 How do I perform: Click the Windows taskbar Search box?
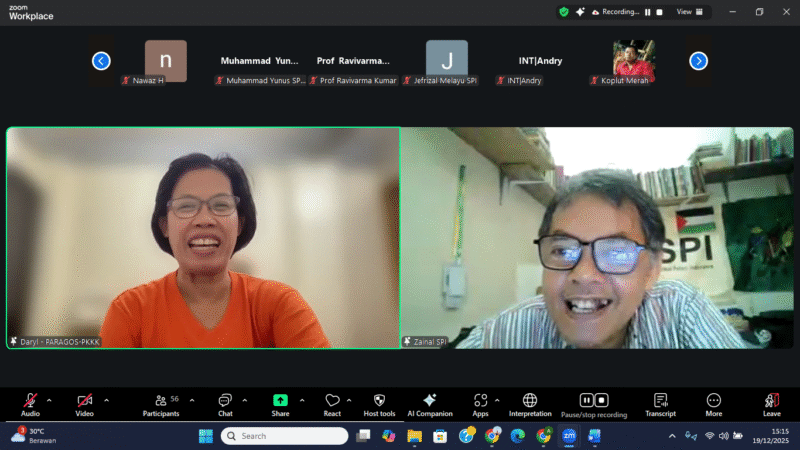tap(285, 436)
